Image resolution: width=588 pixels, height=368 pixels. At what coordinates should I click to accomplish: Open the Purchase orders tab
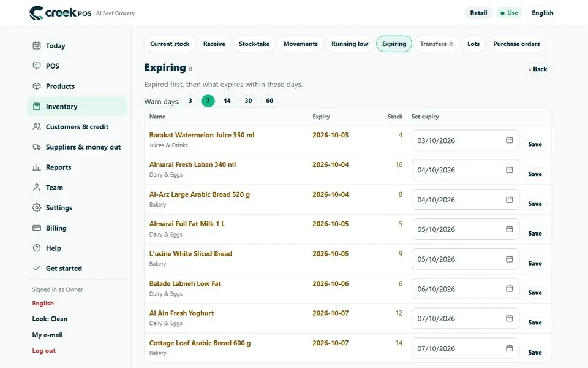click(516, 44)
